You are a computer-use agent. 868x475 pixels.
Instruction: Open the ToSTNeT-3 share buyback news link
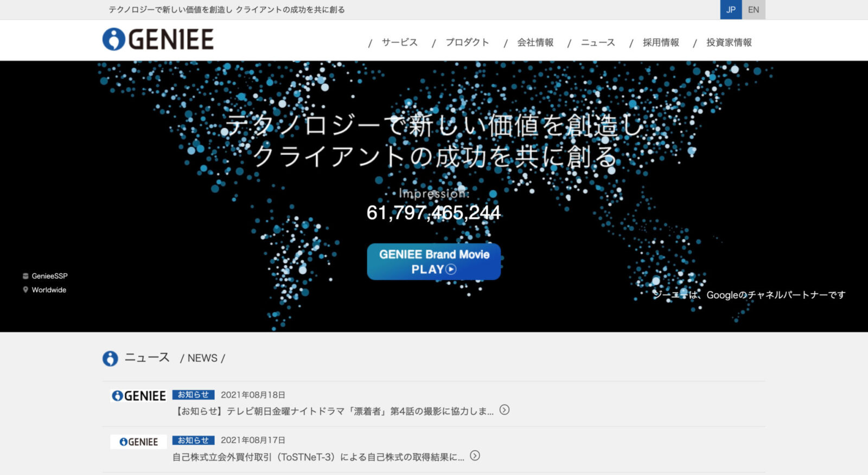[x=318, y=457]
